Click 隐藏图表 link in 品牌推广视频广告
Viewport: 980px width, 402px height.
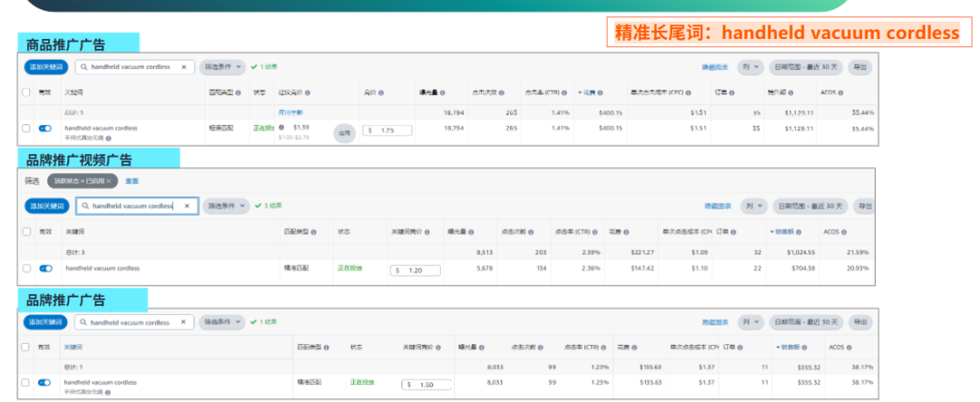(716, 206)
